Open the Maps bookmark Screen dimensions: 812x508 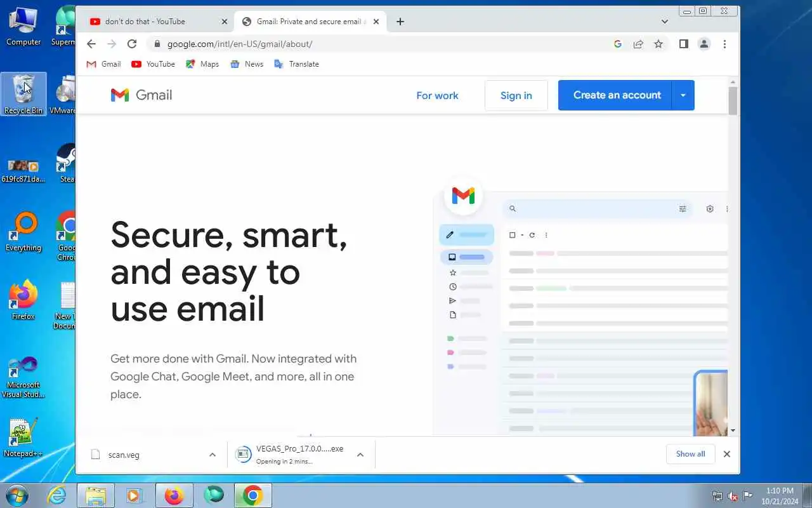click(x=202, y=64)
